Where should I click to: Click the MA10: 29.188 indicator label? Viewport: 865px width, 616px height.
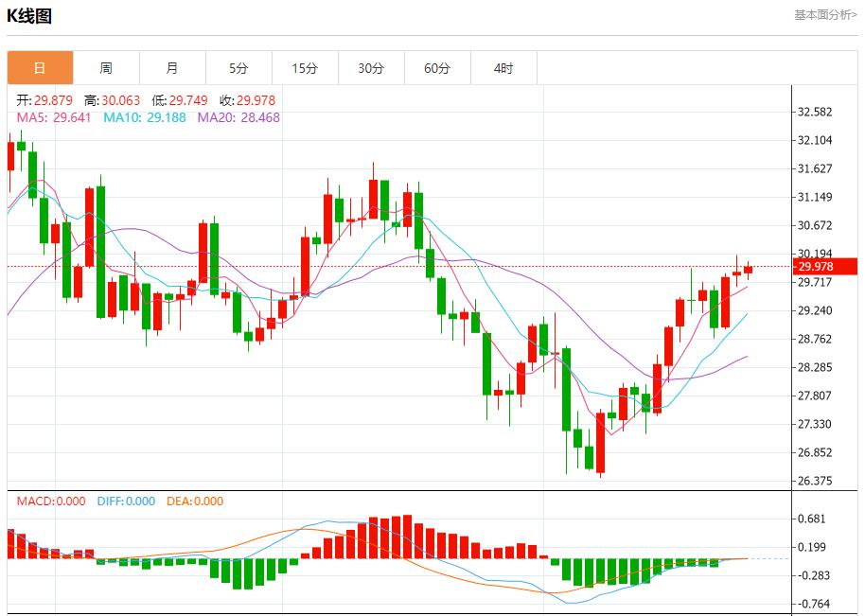pos(145,117)
